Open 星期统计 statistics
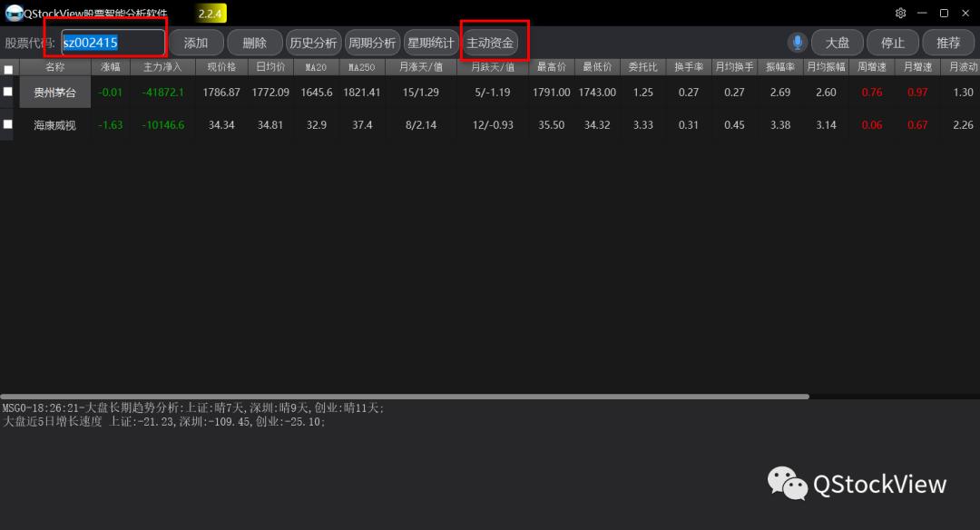 point(431,43)
